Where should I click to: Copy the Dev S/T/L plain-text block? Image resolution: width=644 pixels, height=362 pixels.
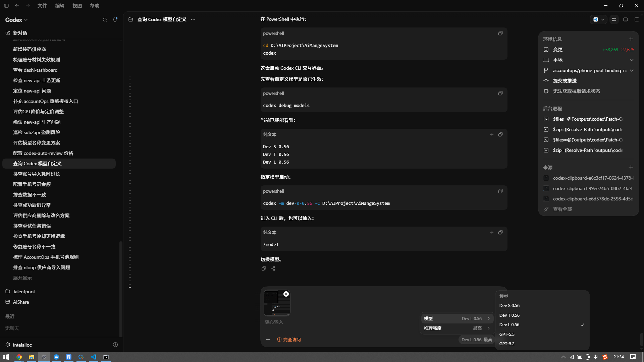500,134
